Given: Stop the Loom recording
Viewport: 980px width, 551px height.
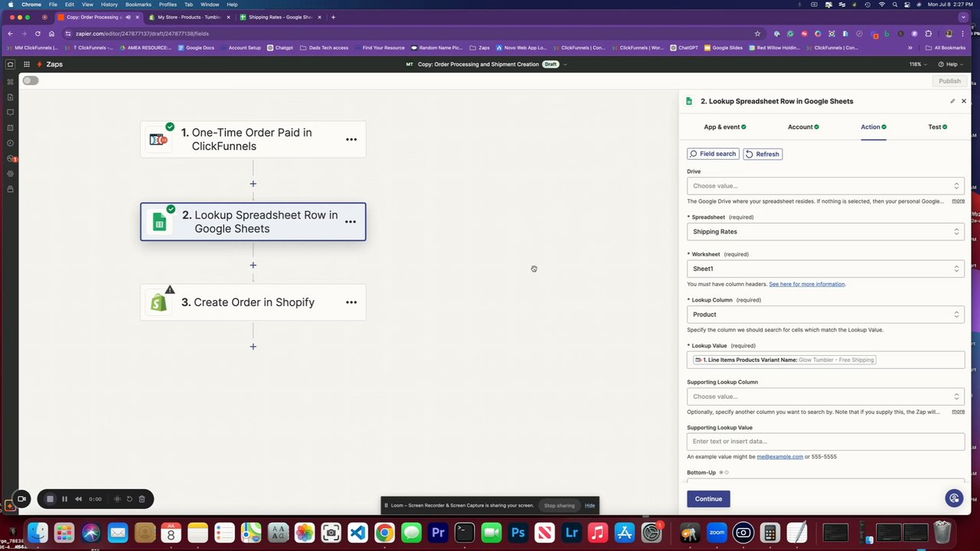Looking at the screenshot, I should click(51, 499).
